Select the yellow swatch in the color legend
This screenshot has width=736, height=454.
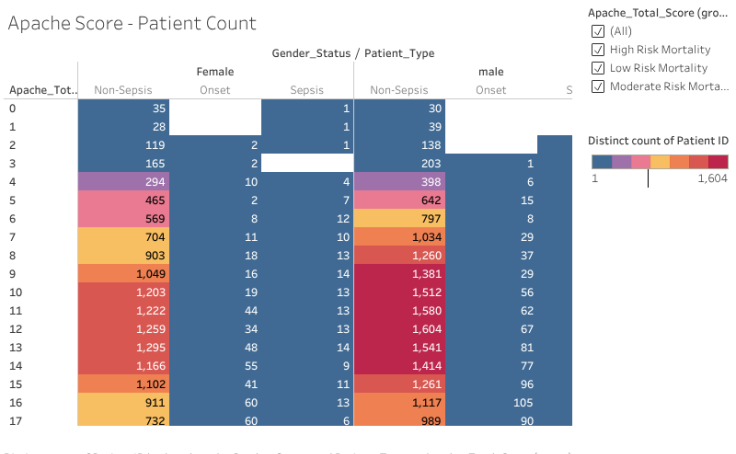coord(659,161)
